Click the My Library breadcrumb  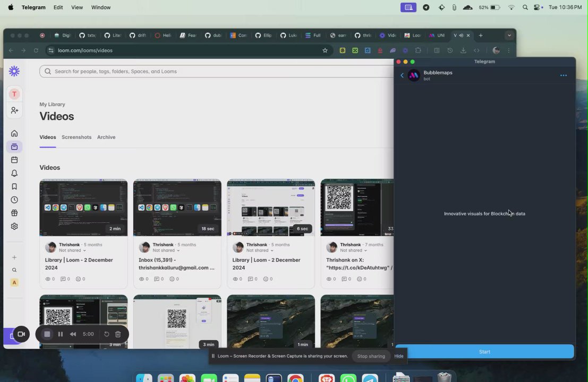[x=52, y=105]
